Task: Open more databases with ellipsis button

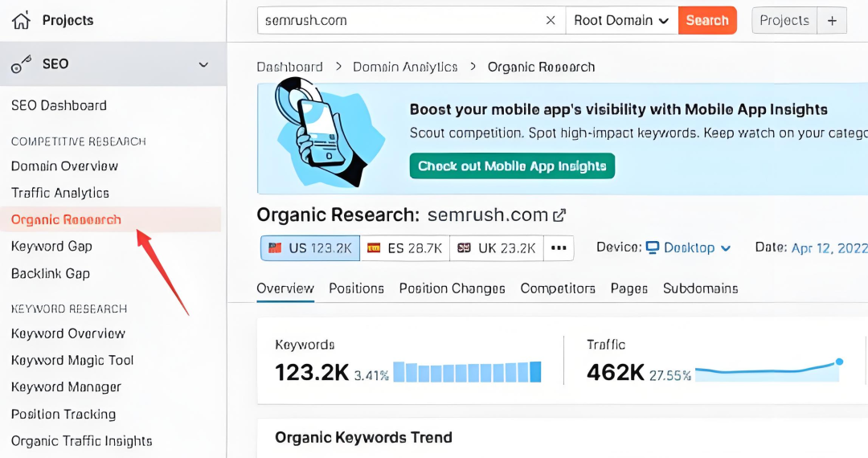Action: tap(559, 248)
